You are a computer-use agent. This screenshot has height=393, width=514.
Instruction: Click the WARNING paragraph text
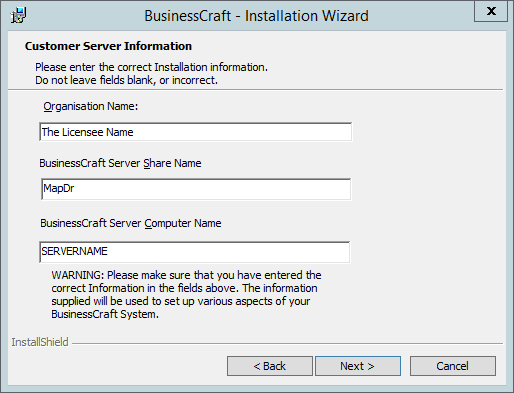click(186, 295)
